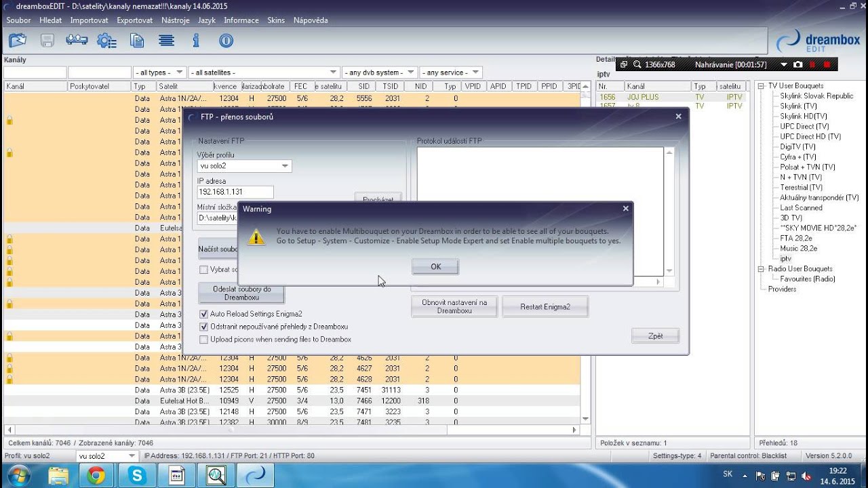Open Skype from the taskbar

[137, 476]
